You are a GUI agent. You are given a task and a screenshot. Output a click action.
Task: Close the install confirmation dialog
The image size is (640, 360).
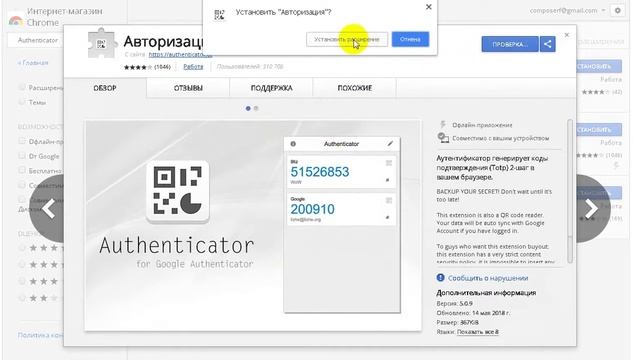429,7
